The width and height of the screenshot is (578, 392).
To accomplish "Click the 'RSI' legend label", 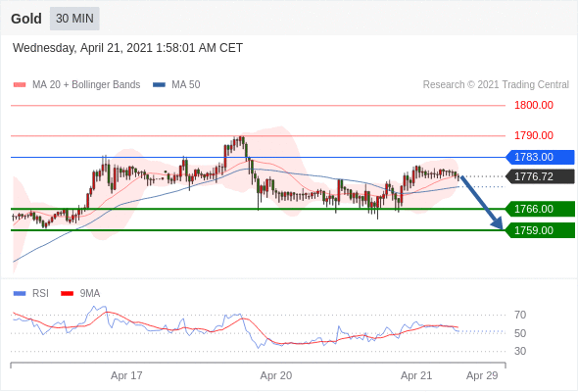I will point(40,294).
